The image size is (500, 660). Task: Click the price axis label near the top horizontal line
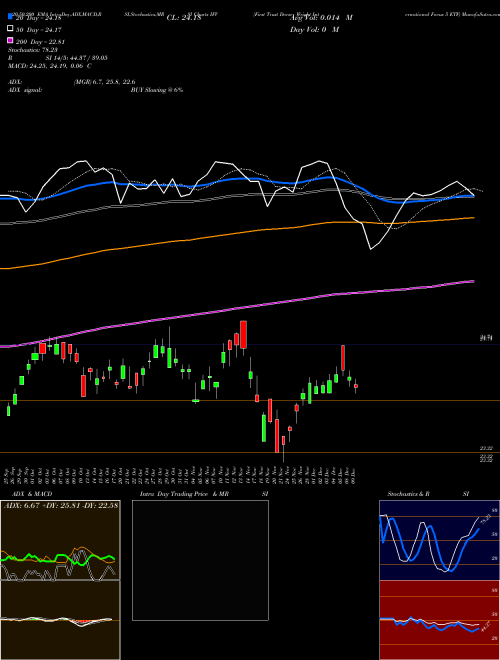486,338
